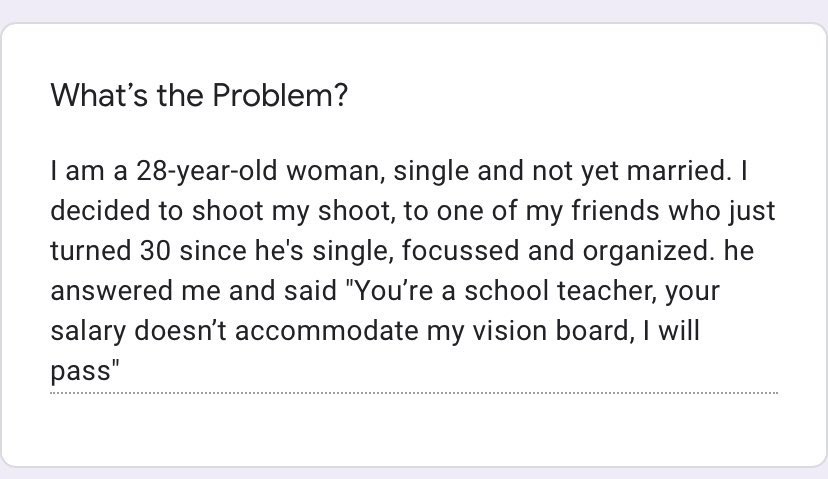The image size is (828, 479).
Task: Focus the long answer text field
Action: (x=414, y=270)
